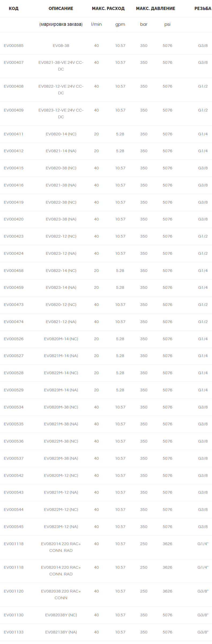Click the МАКС. ДАВЛЕНИЕ column header
Image resolution: width=212 pixels, height=644 pixels.
coord(155,9)
